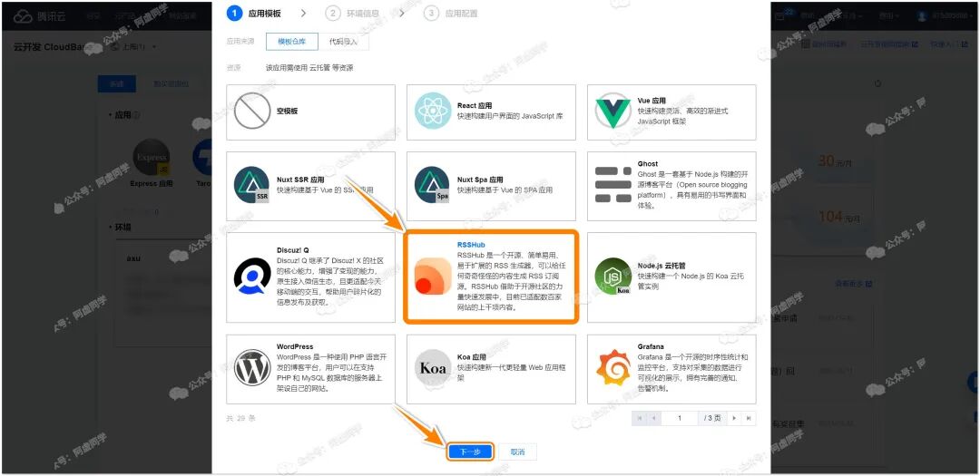Open the 上海 region dropdown in background
The width and height of the screenshot is (980, 476).
[134, 47]
